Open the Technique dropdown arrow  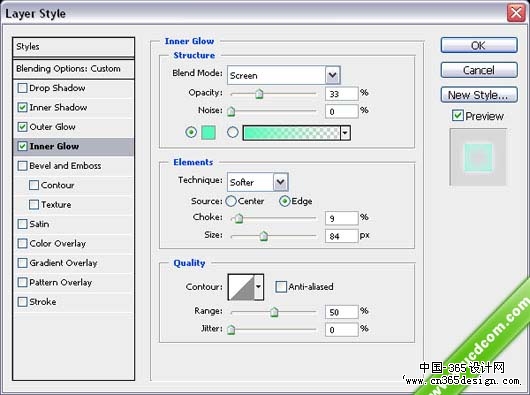pyautogui.click(x=281, y=182)
